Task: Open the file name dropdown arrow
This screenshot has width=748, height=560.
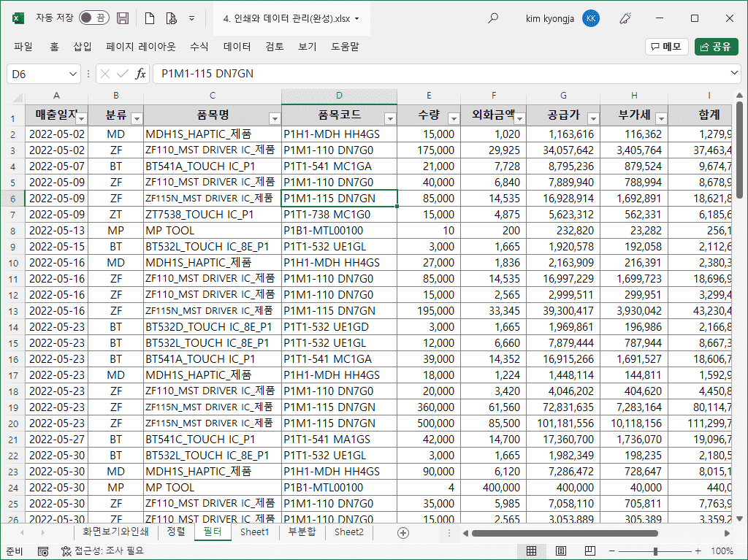Action: pos(356,19)
